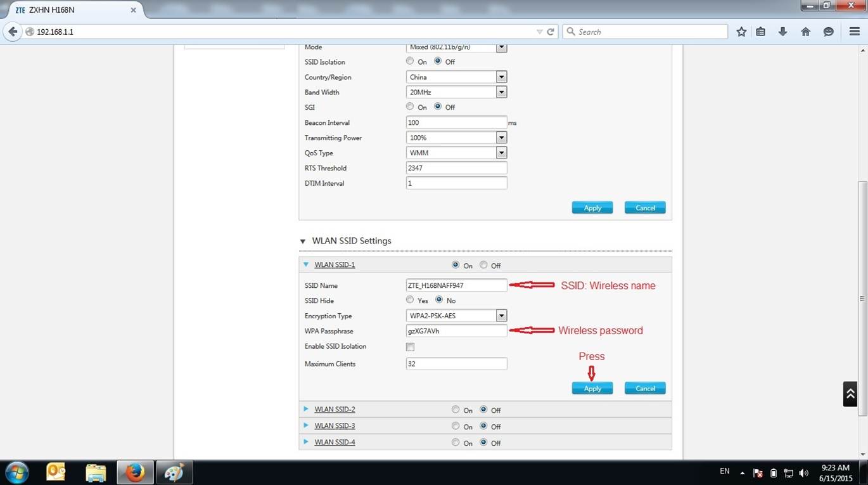
Task: Bookmark this page with the star icon
Action: click(741, 32)
